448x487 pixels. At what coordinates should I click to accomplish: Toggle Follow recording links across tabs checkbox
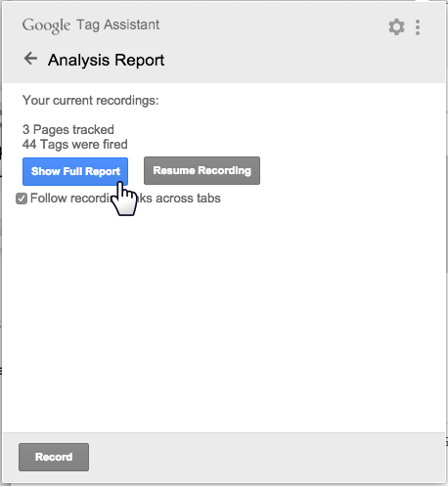coord(22,199)
